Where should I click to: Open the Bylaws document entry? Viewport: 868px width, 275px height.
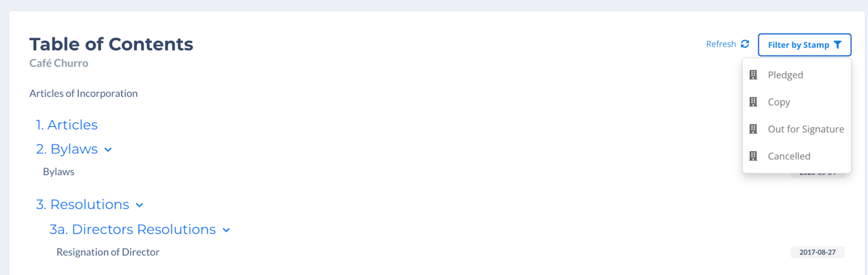tap(59, 172)
